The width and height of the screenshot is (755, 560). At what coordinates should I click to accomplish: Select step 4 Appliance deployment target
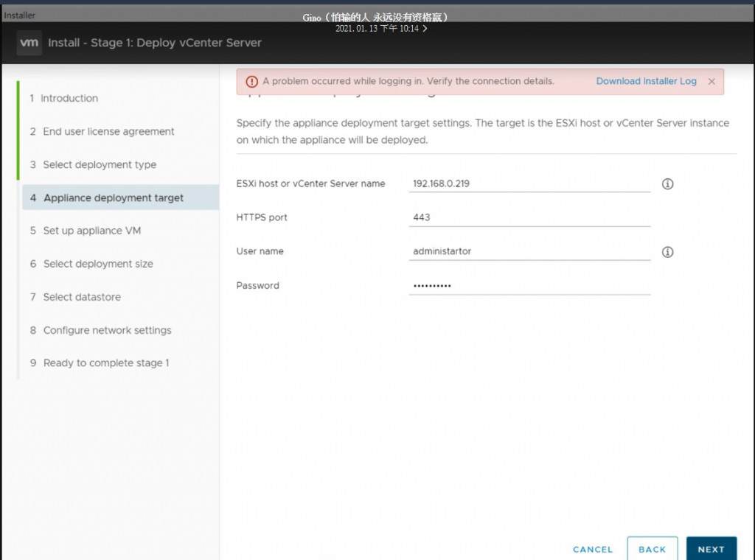tap(120, 197)
